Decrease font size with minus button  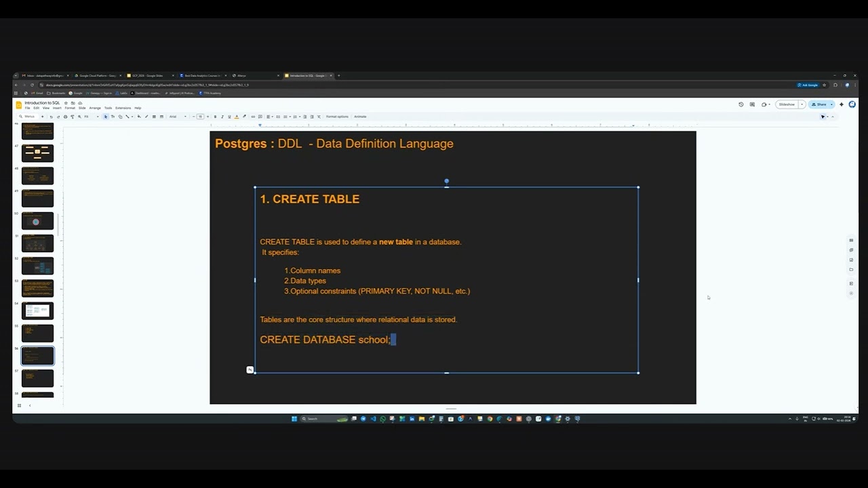194,117
